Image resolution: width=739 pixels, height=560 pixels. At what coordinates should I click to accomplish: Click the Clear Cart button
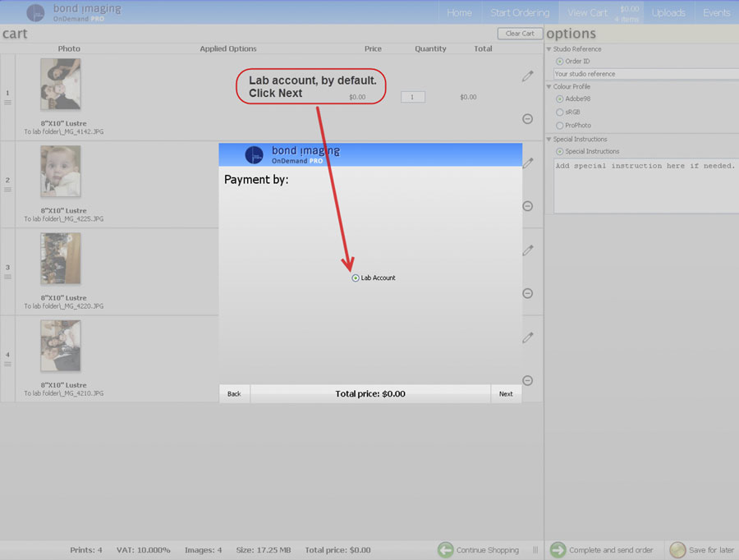tap(519, 34)
